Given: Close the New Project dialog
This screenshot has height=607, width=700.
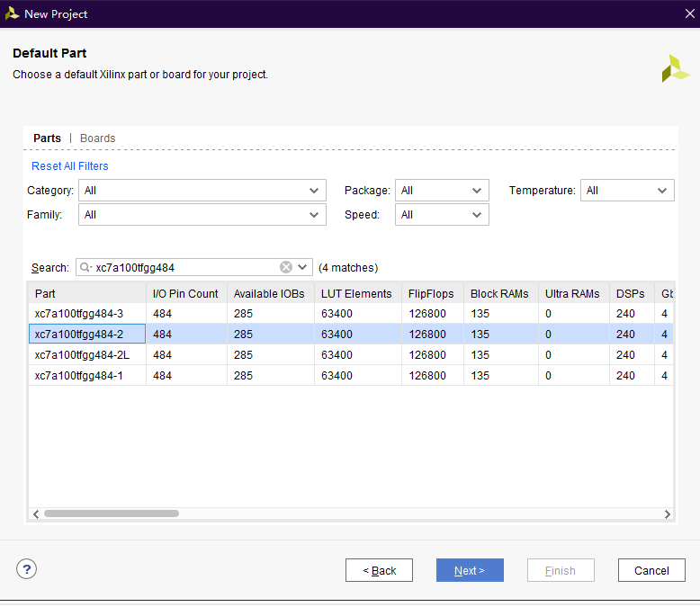Looking at the screenshot, I should pos(690,13).
